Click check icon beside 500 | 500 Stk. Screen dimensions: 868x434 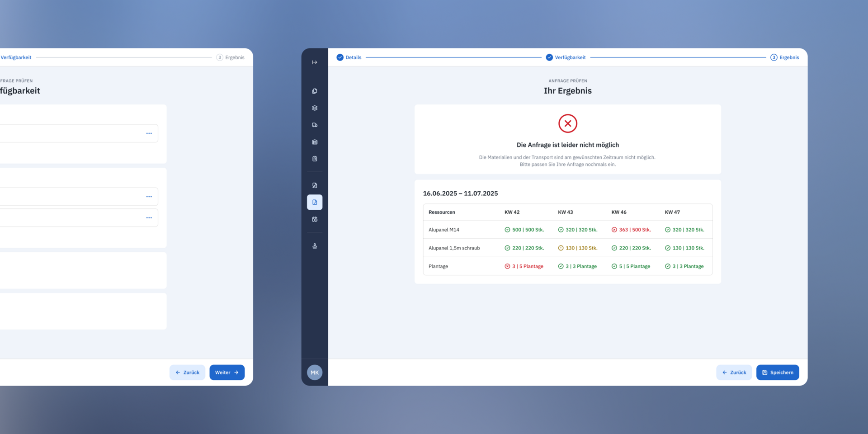507,230
